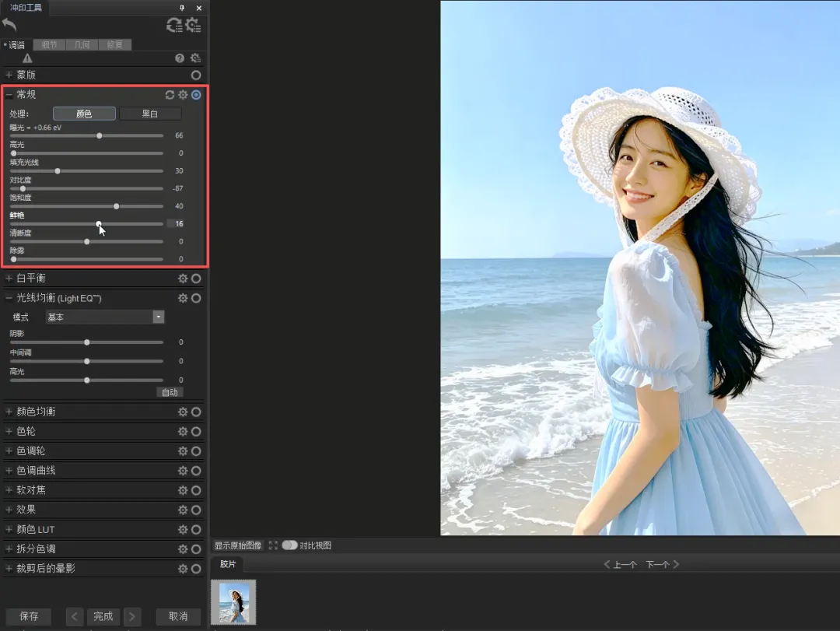Image resolution: width=840 pixels, height=631 pixels.
Task: Click the refresh presets icon at top
Action: click(x=174, y=25)
